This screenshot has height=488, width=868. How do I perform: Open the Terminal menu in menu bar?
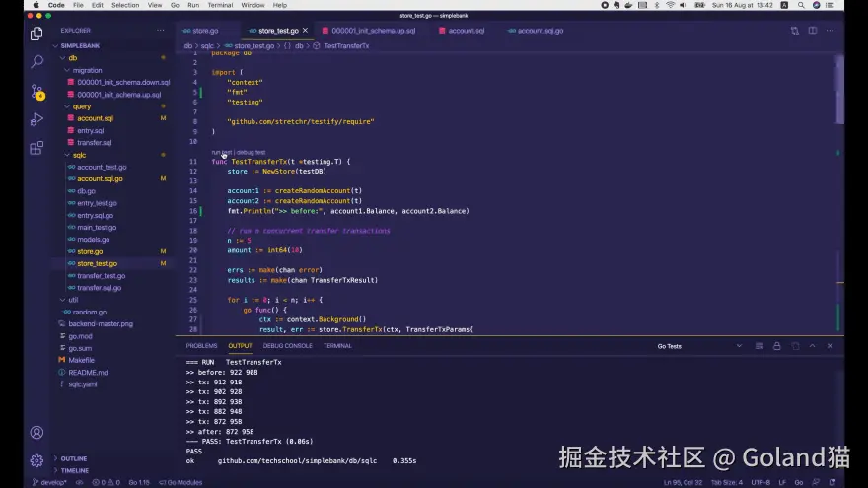(x=220, y=5)
